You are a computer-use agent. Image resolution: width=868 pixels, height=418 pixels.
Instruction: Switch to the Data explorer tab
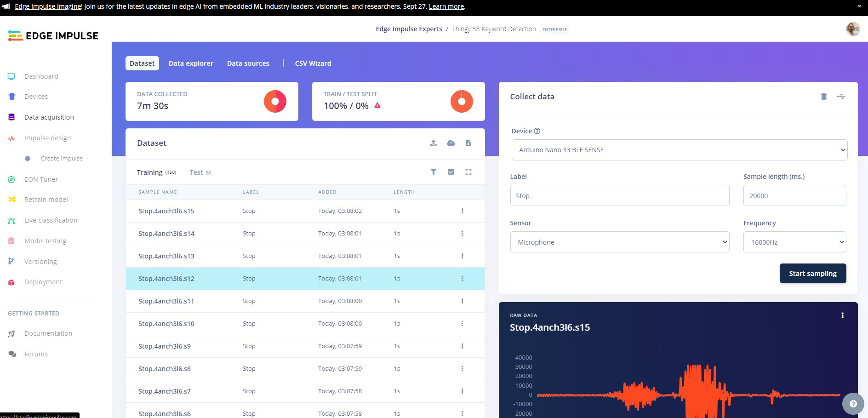click(191, 63)
